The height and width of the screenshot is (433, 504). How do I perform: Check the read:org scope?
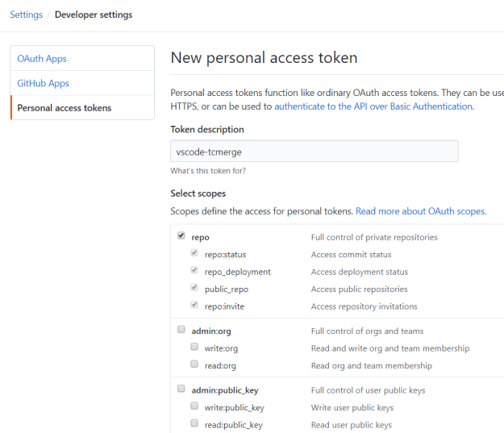(x=194, y=364)
